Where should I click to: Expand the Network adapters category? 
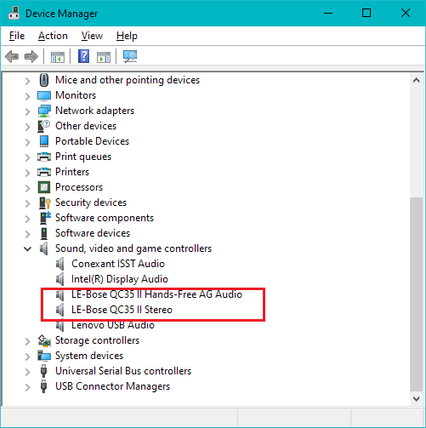(x=28, y=111)
